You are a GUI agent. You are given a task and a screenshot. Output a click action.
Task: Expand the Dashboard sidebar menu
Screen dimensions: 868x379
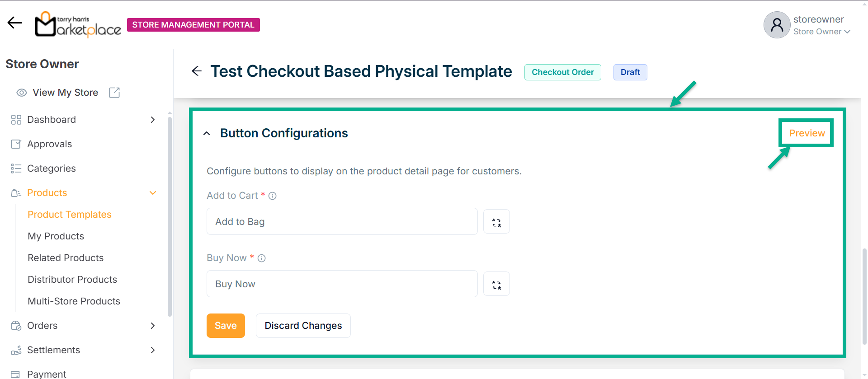pos(153,120)
